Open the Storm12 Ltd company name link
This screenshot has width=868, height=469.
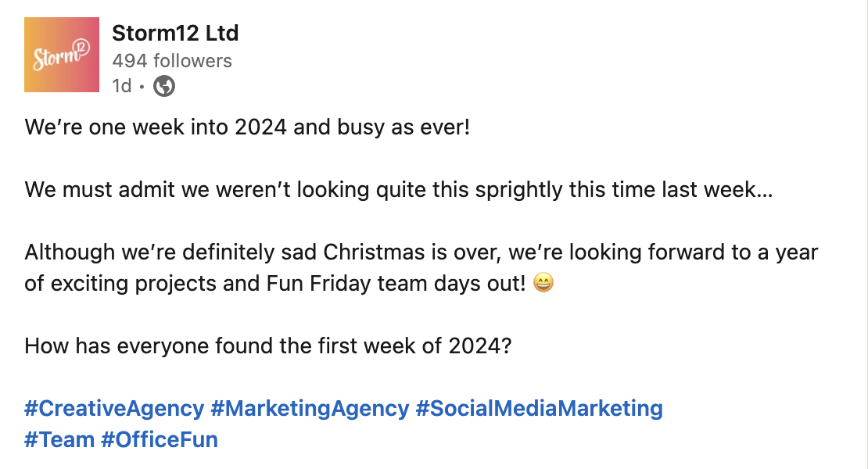coord(175,33)
